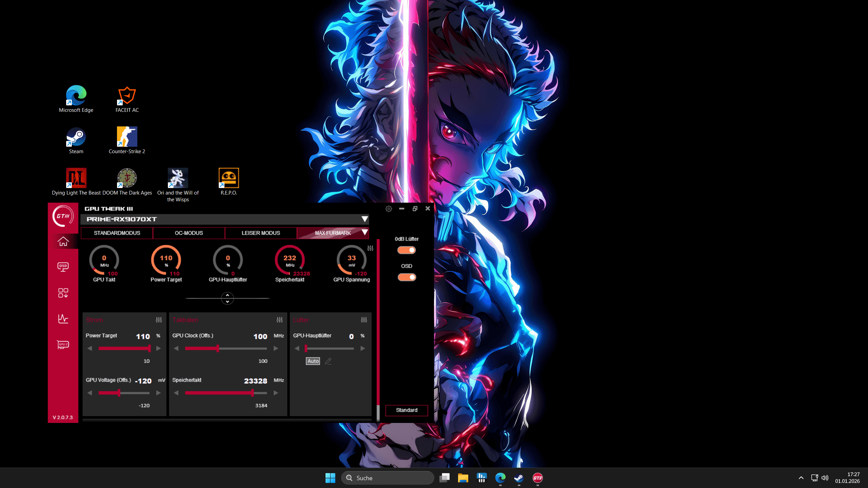Open tuning options for the Lüfter section

pyautogui.click(x=364, y=320)
